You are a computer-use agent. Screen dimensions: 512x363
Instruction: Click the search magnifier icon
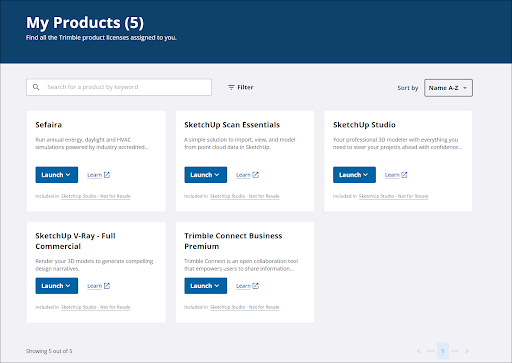36,87
